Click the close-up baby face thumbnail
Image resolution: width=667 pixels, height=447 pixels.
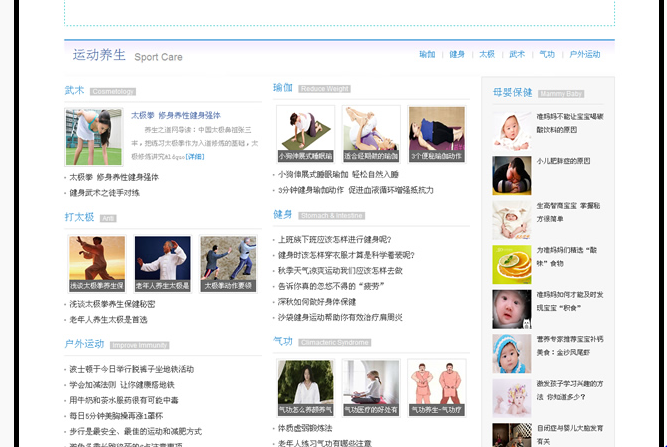(x=512, y=309)
